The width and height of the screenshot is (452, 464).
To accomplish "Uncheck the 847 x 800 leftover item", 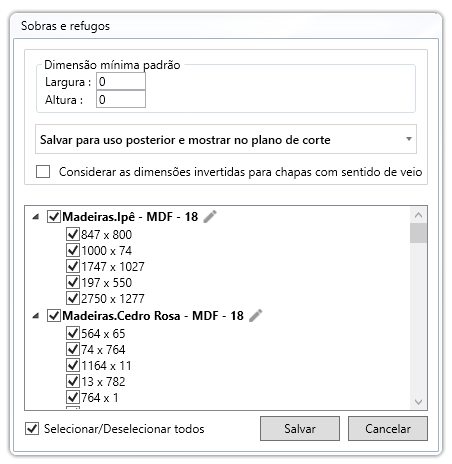I will (x=73, y=234).
